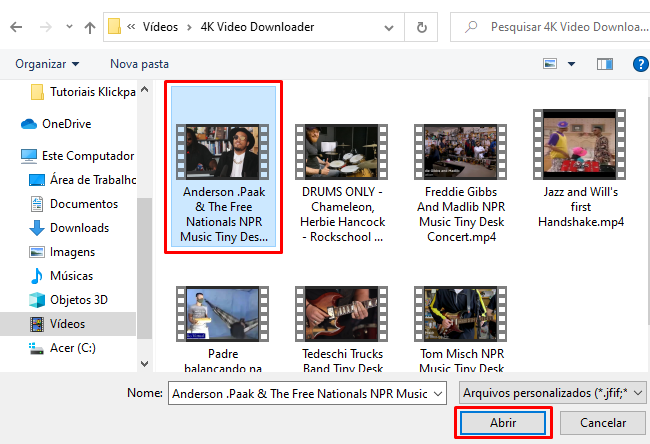650x444 pixels.
Task: Click the Abrir button
Action: 503,423
